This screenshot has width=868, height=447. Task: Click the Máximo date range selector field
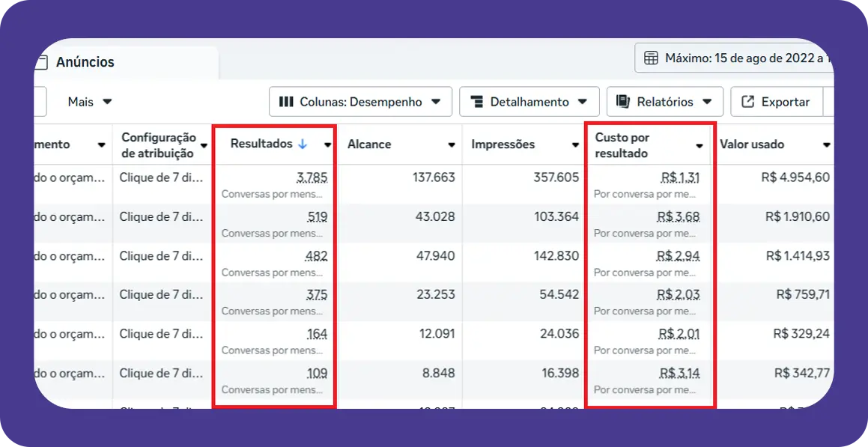(x=741, y=57)
